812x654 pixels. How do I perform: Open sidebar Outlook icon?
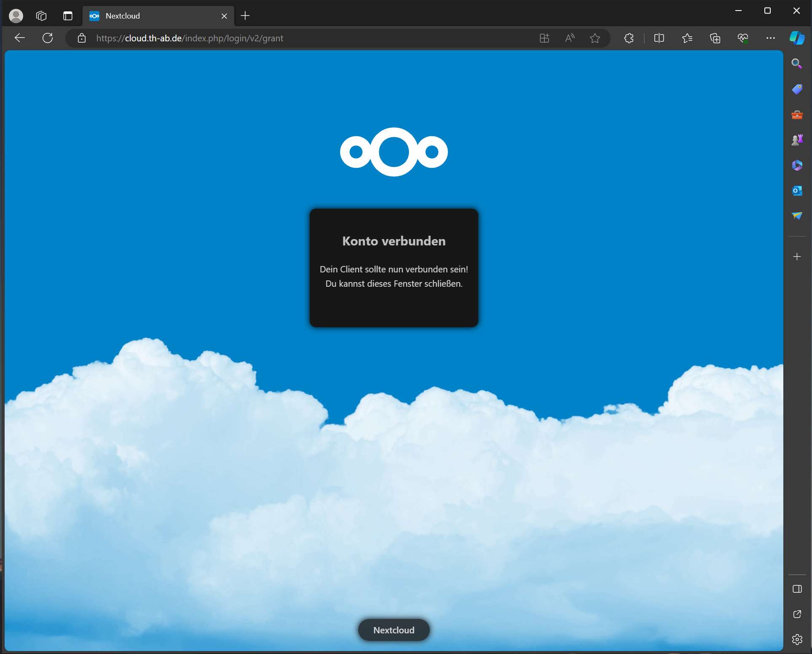point(797,190)
